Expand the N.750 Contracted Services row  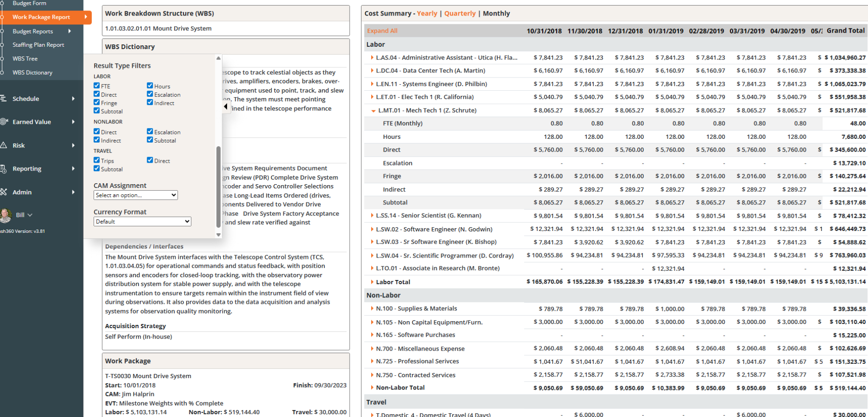(x=372, y=375)
